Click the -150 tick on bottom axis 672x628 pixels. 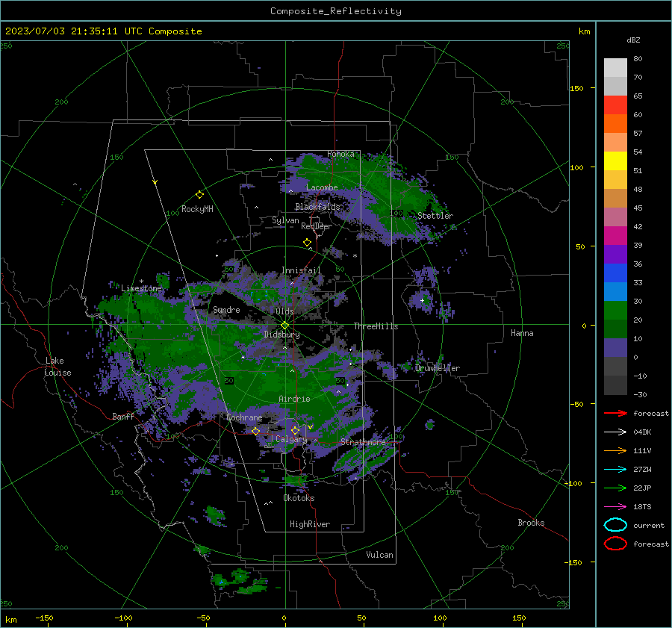click(44, 618)
